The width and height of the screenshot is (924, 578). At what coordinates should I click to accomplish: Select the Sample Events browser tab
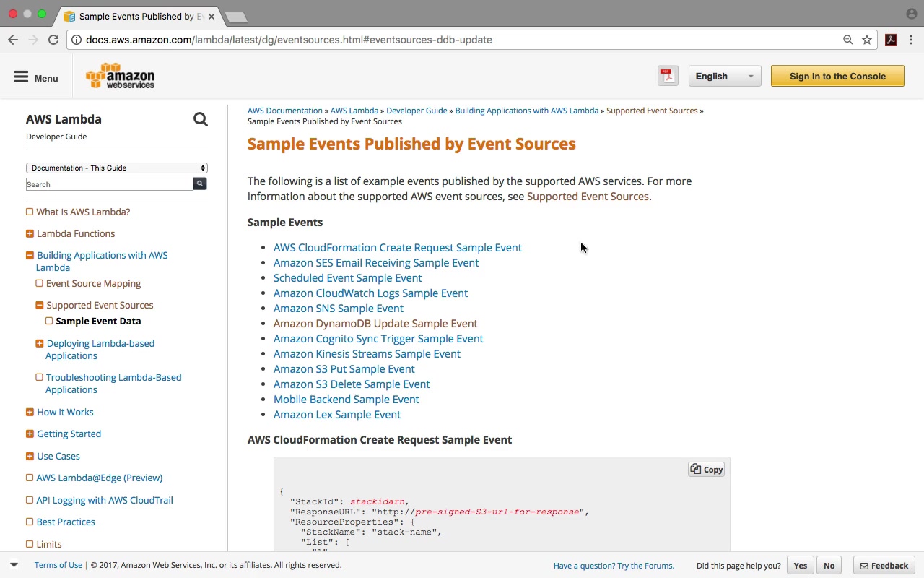[139, 16]
